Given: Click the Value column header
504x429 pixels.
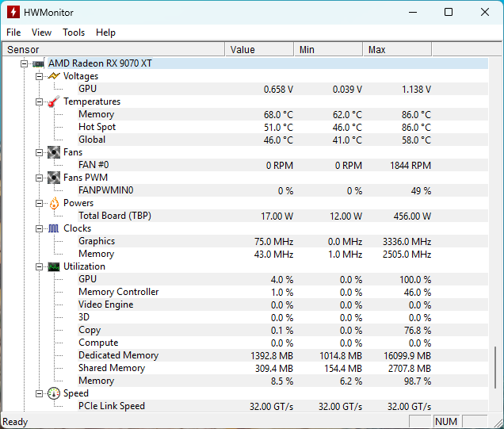Looking at the screenshot, I should [259, 49].
